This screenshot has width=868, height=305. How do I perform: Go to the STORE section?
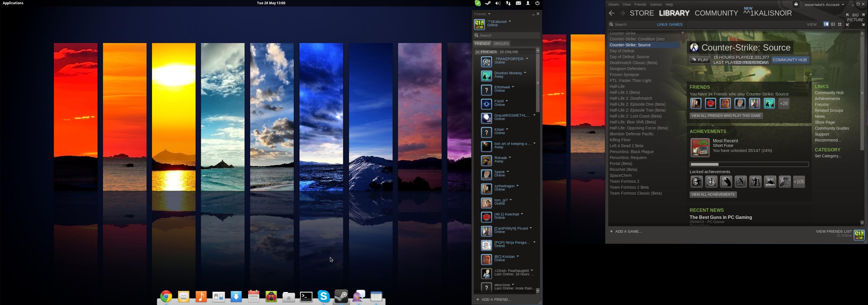(642, 13)
